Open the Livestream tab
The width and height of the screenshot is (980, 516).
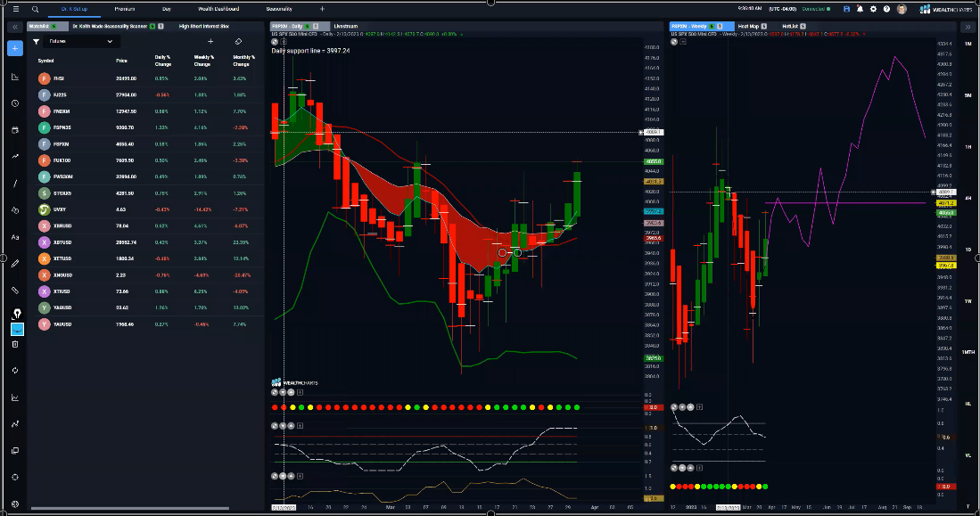point(346,26)
